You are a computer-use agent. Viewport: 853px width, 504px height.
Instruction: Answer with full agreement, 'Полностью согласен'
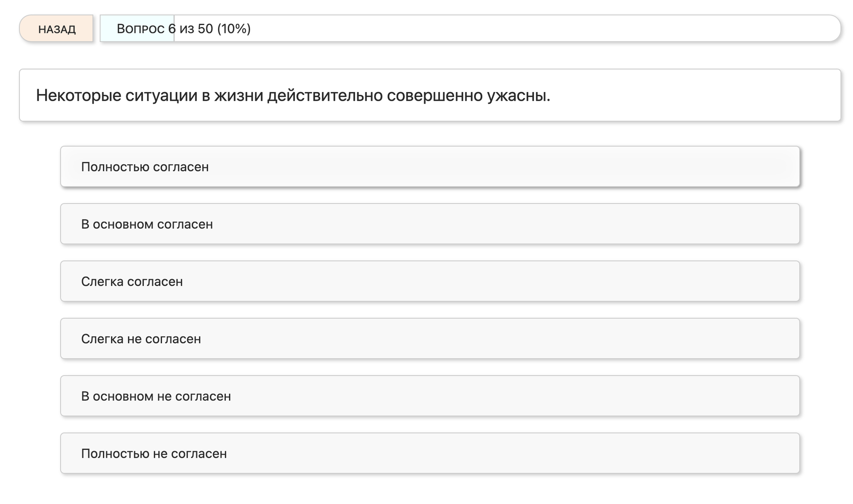tap(429, 167)
